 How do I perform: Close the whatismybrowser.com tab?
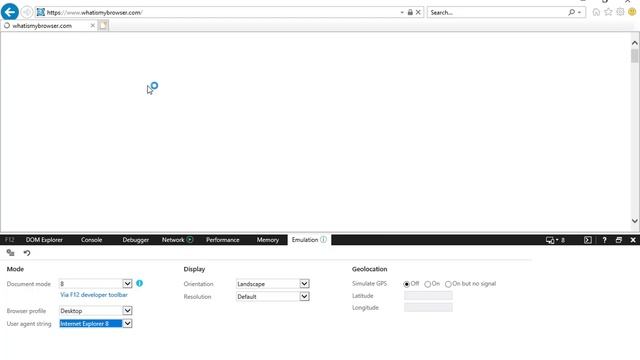(93, 25)
